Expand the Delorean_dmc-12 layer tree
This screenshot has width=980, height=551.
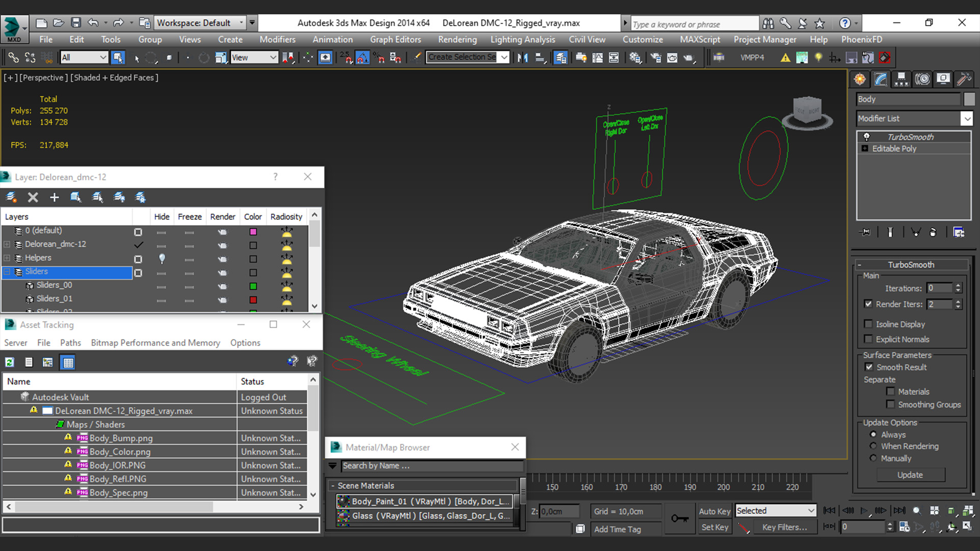[x=7, y=244]
